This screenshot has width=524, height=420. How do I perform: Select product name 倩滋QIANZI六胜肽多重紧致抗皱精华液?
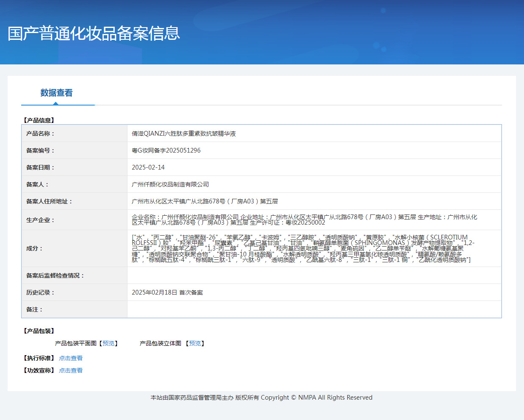click(184, 134)
